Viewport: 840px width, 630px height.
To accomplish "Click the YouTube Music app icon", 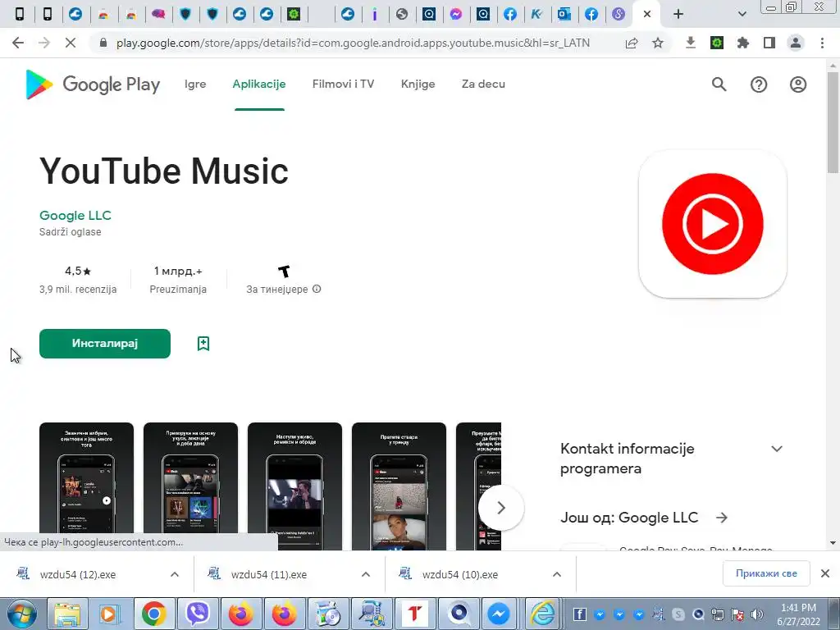I will (x=713, y=224).
